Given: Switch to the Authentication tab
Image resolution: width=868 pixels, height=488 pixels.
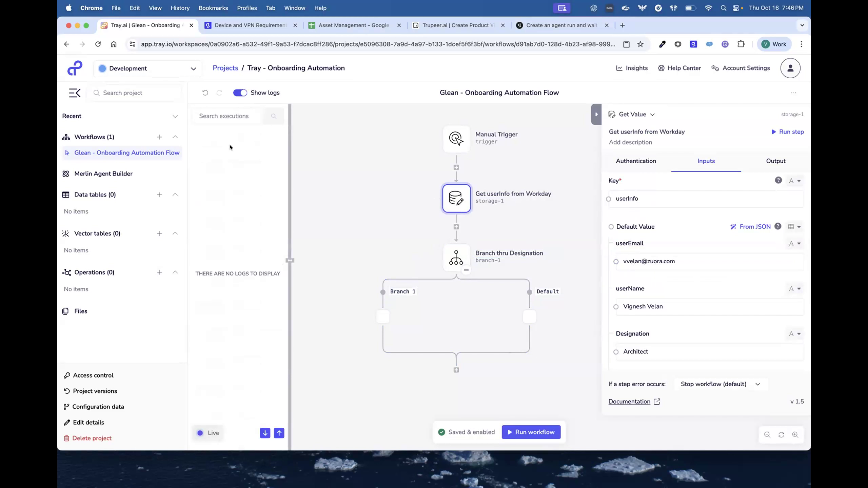Looking at the screenshot, I should point(635,161).
